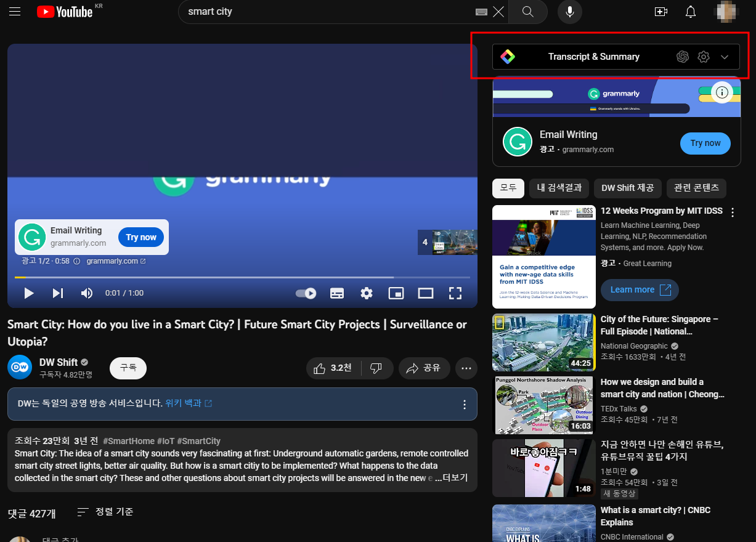
Task: Open the 위키 백과 link
Action: (189, 403)
